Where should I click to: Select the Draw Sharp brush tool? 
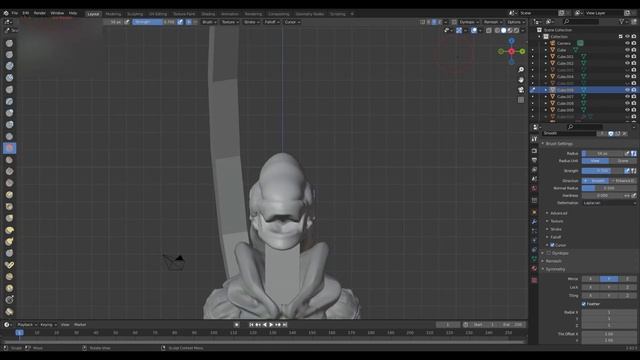(9, 54)
